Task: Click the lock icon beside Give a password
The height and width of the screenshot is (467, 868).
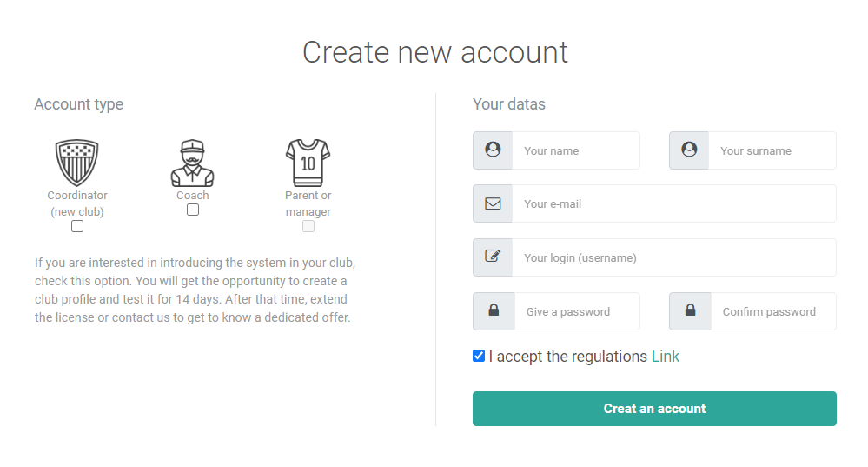Action: pos(493,311)
